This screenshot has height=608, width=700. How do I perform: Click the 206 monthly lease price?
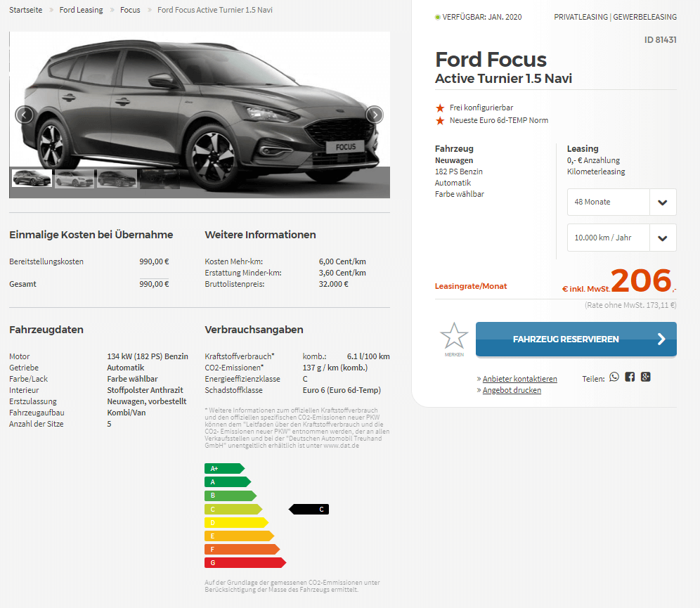click(641, 280)
